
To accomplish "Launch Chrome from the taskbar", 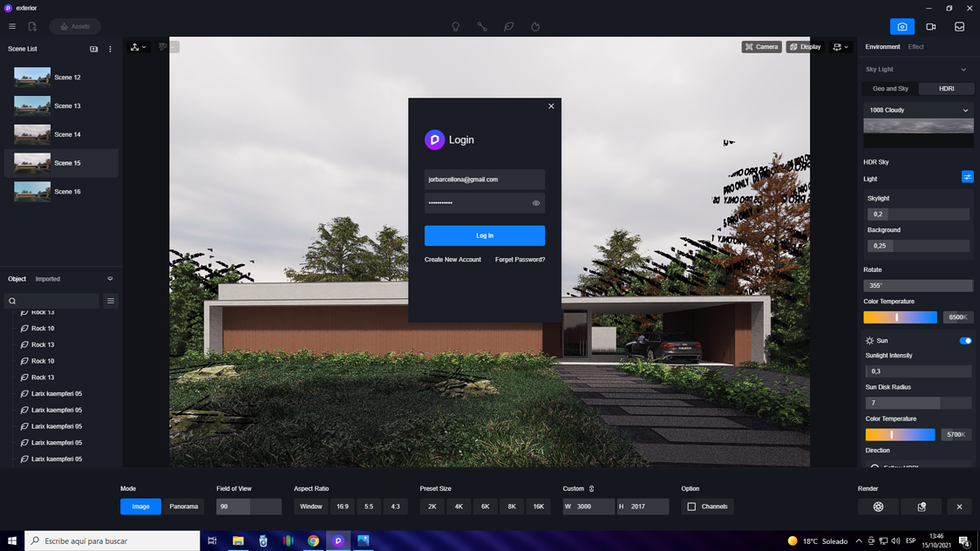I will point(313,541).
